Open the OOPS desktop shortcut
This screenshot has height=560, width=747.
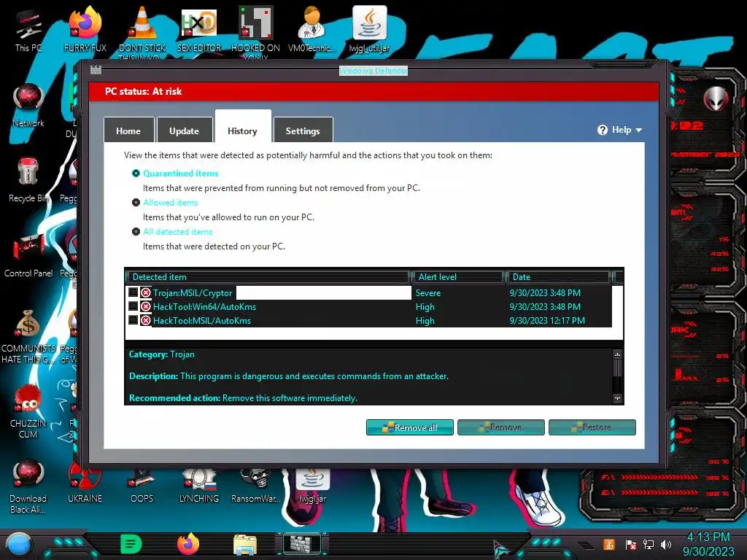(x=142, y=484)
